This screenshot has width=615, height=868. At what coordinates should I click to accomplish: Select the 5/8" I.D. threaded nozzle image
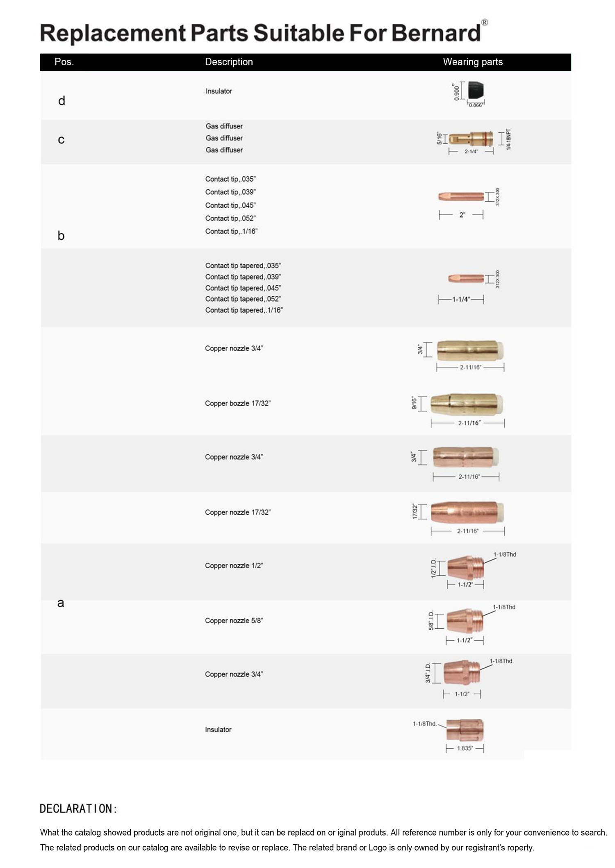[x=465, y=620]
